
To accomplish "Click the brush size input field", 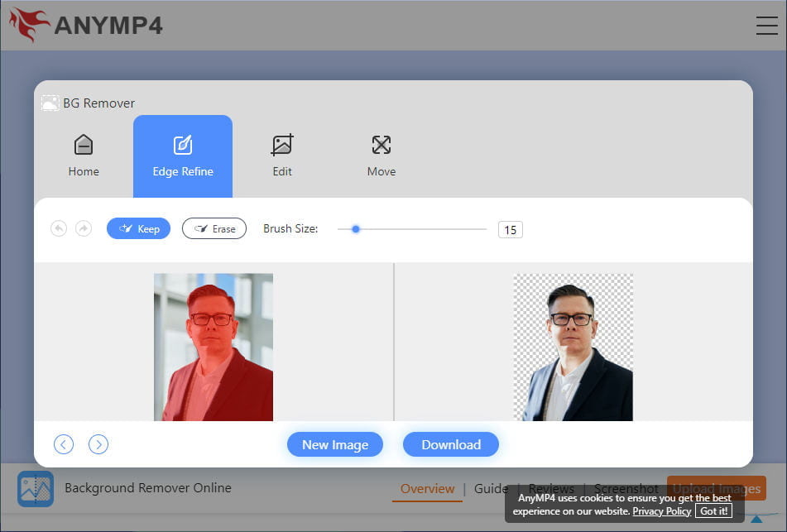I will (510, 229).
